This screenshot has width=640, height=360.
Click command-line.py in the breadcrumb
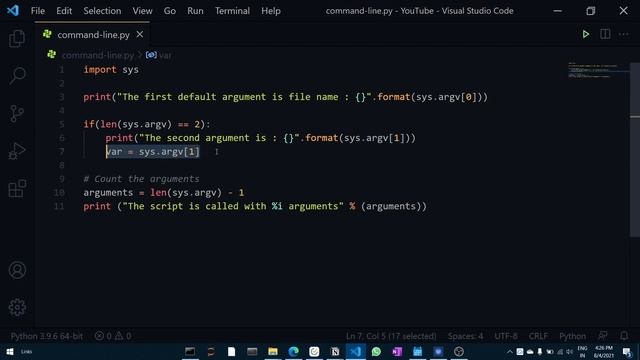click(98, 55)
